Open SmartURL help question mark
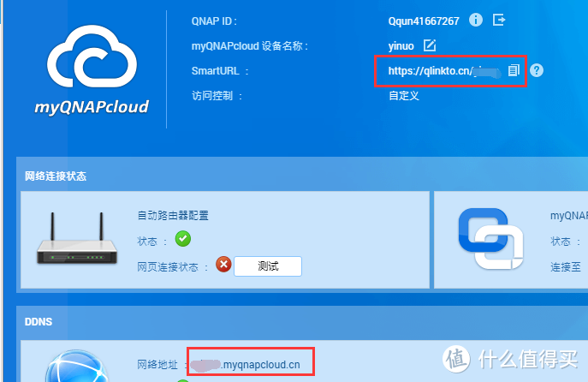This screenshot has height=382, width=588. [x=537, y=70]
